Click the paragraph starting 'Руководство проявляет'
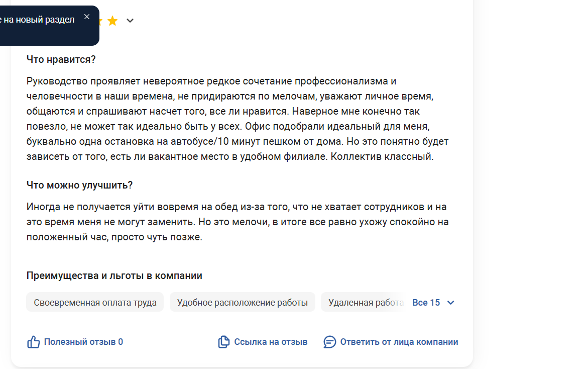The height and width of the screenshot is (369, 588). tap(238, 119)
